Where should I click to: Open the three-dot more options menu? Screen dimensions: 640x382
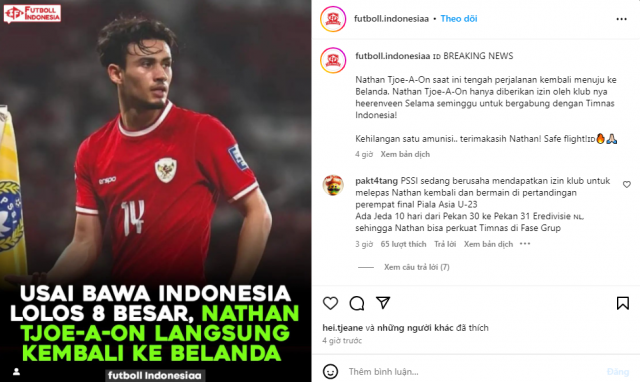(621, 19)
